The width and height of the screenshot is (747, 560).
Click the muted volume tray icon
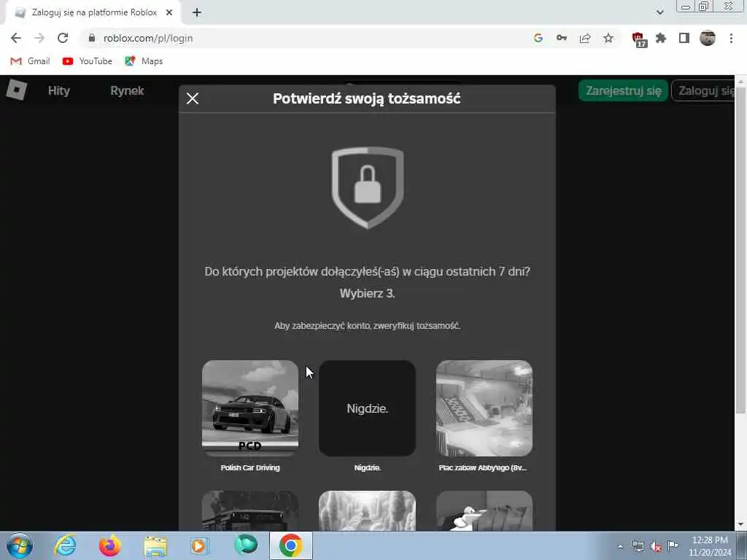[656, 547]
